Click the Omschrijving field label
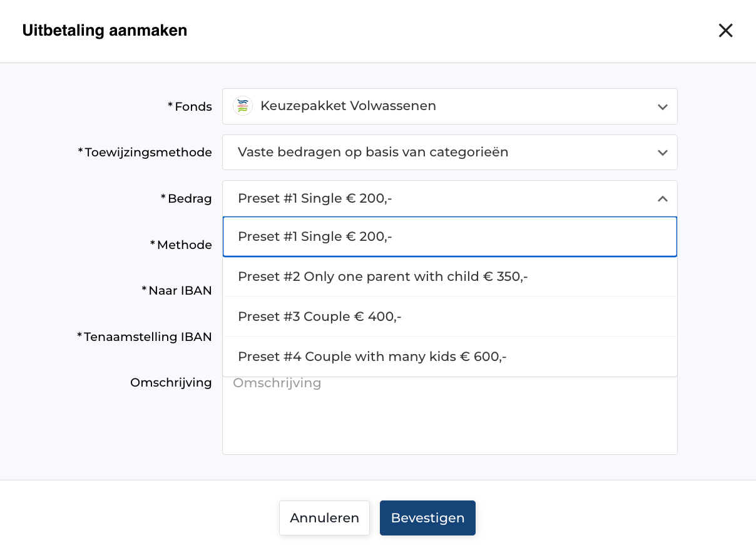 click(x=171, y=383)
